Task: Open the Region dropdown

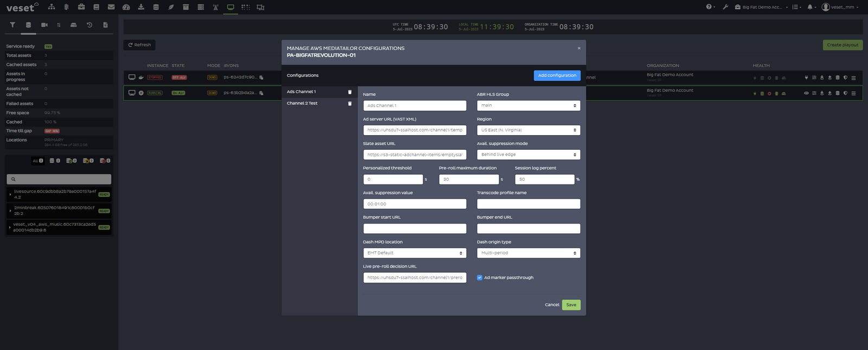Action: [x=528, y=130]
